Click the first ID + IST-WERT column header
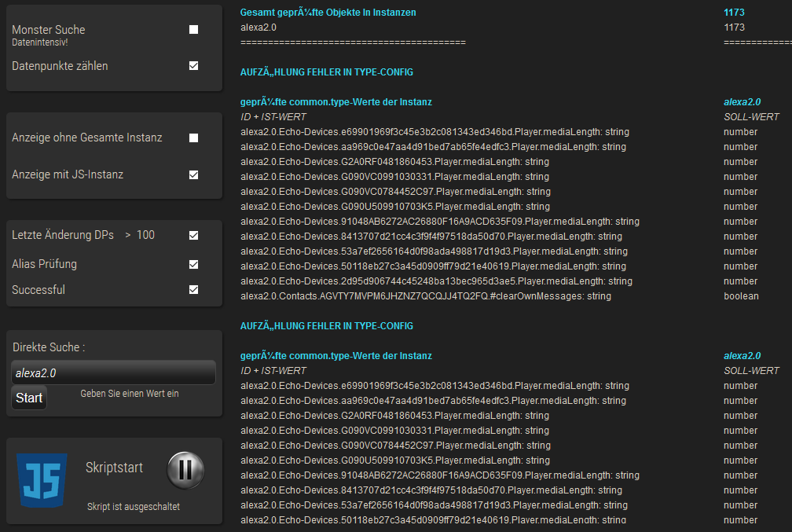 click(x=273, y=117)
